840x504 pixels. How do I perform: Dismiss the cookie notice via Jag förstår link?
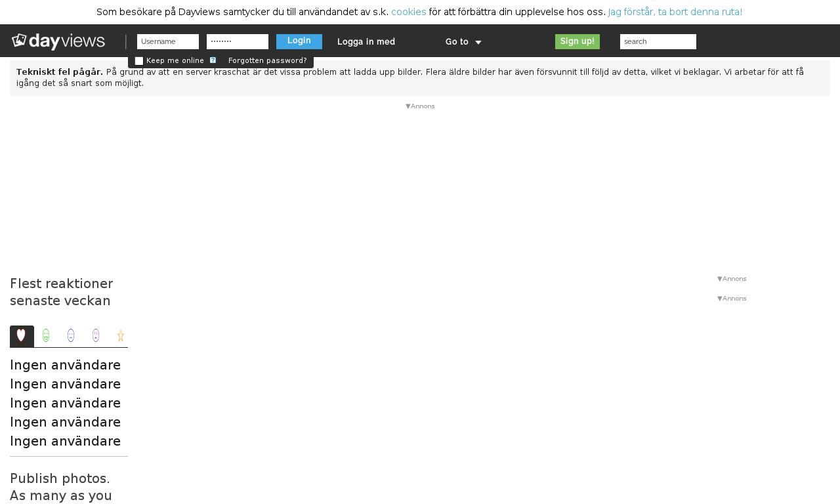[675, 12]
